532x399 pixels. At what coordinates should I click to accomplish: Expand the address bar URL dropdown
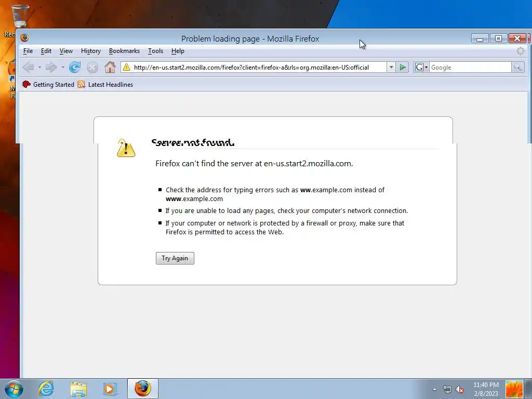coord(391,67)
